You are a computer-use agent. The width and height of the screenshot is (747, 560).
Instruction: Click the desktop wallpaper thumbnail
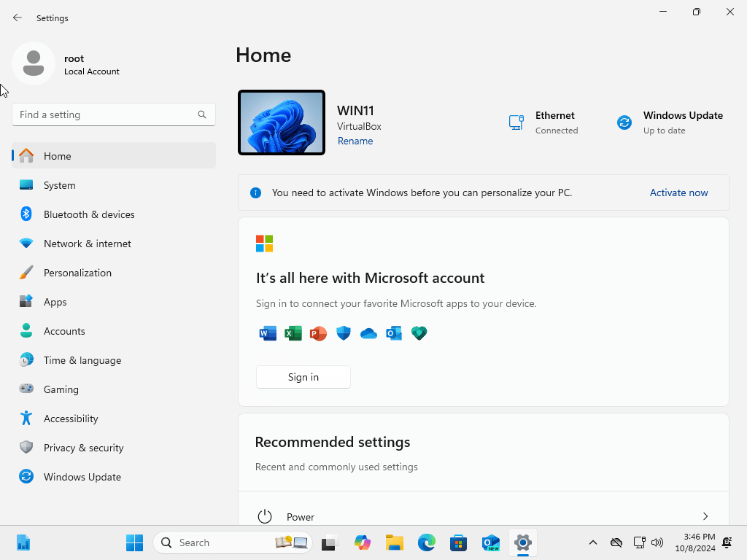point(282,122)
